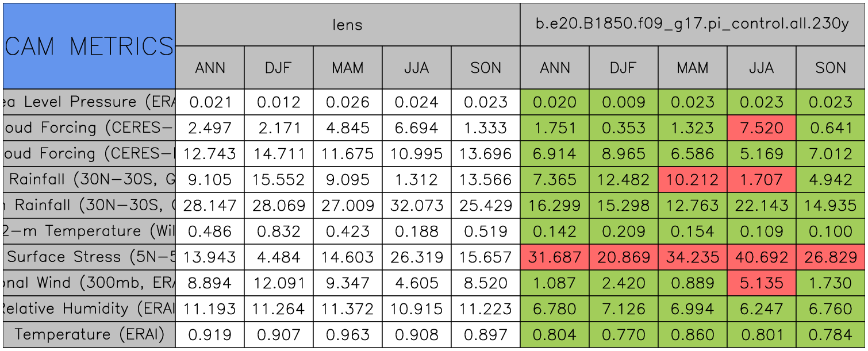Open the Surface Stress row label
Image resolution: width=868 pixels, height=351 pixels.
pos(89,257)
